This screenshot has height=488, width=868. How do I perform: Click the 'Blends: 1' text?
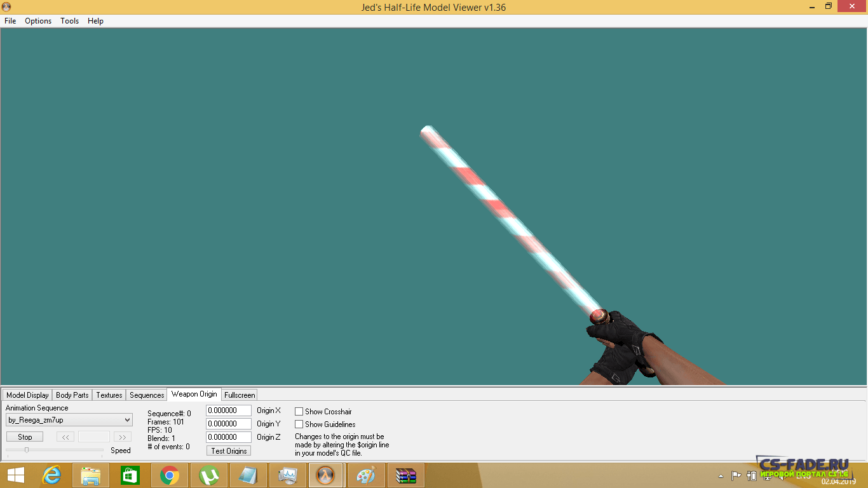click(x=161, y=438)
